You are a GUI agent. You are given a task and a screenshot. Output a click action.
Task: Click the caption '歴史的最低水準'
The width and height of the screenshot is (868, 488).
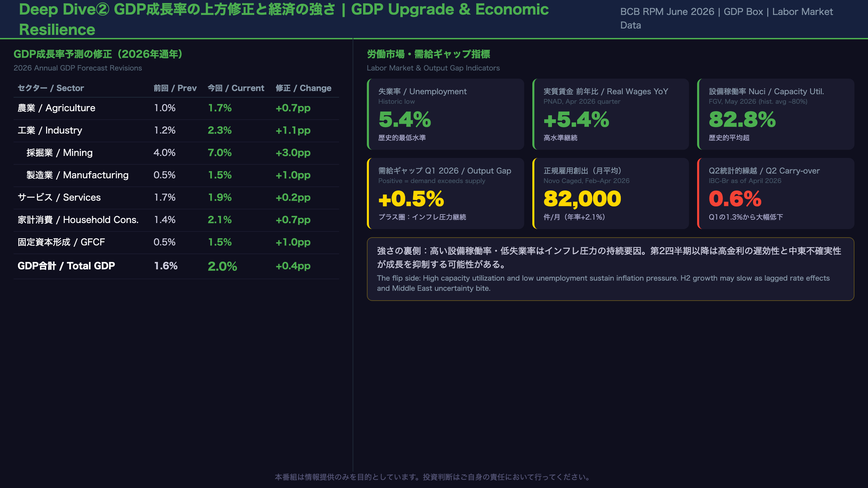point(402,138)
